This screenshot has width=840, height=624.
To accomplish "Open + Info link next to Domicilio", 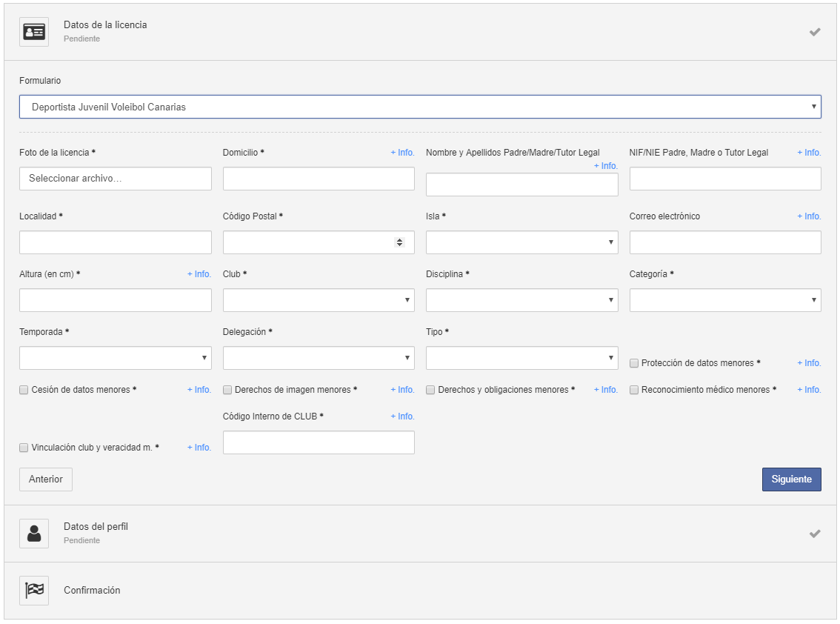I will 402,153.
